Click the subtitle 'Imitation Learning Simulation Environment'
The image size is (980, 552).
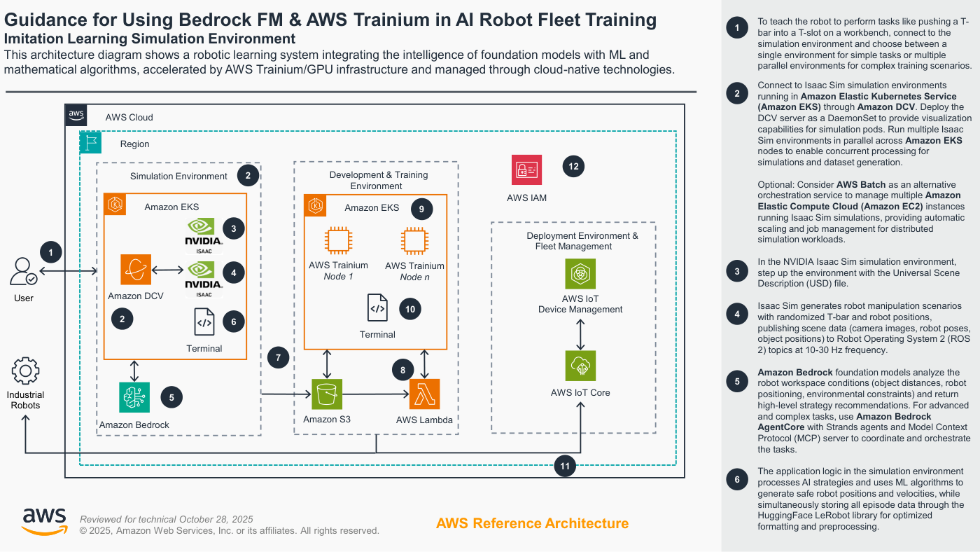(150, 39)
